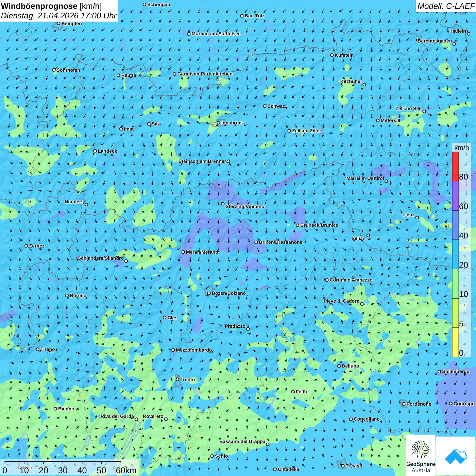This screenshot has height=476, width=476.
Task: Click the Feltre location dot
Action: tap(293, 392)
